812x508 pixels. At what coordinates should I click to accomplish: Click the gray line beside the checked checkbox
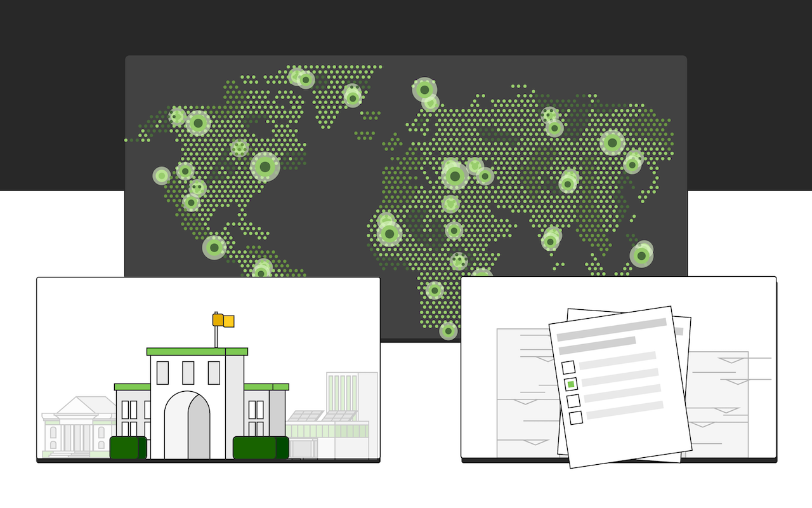(x=620, y=377)
